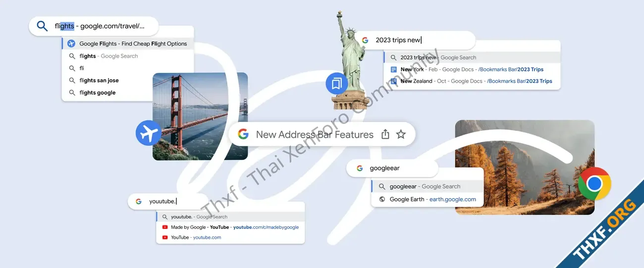This screenshot has width=644, height=268.
Task: Click the blue bookmarks circle icon
Action: pyautogui.click(x=337, y=83)
